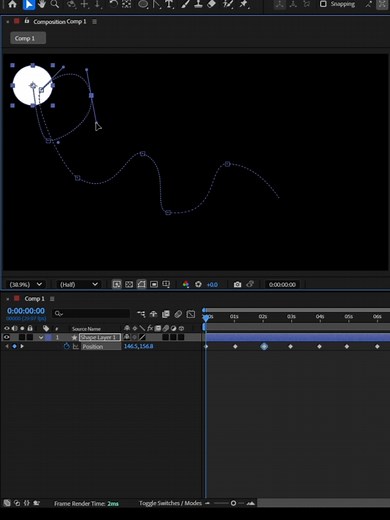Select the Pan Behind anchor point tool
Viewport: 390px width, 520px height.
(x=126, y=4)
